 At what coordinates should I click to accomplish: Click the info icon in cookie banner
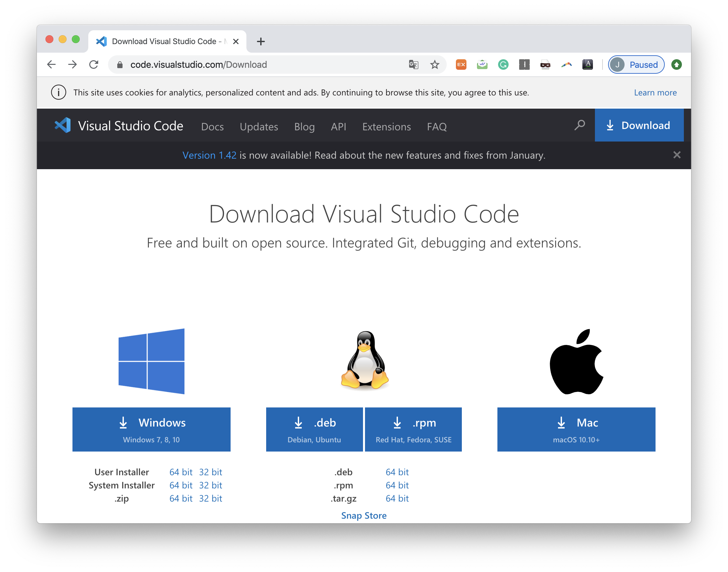(58, 92)
